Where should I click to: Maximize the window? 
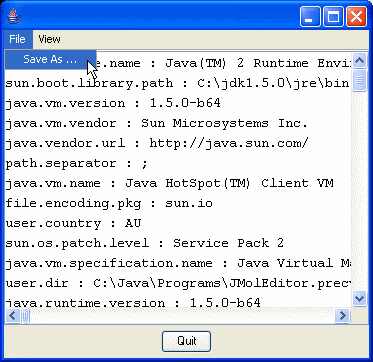tap(333, 17)
